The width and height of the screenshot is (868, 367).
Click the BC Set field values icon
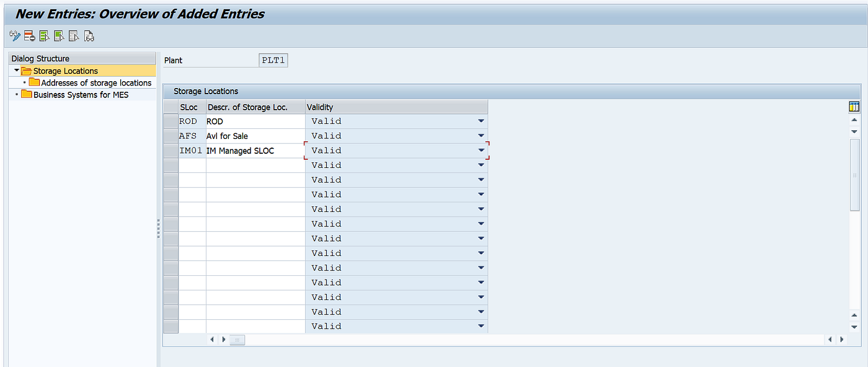(x=89, y=37)
